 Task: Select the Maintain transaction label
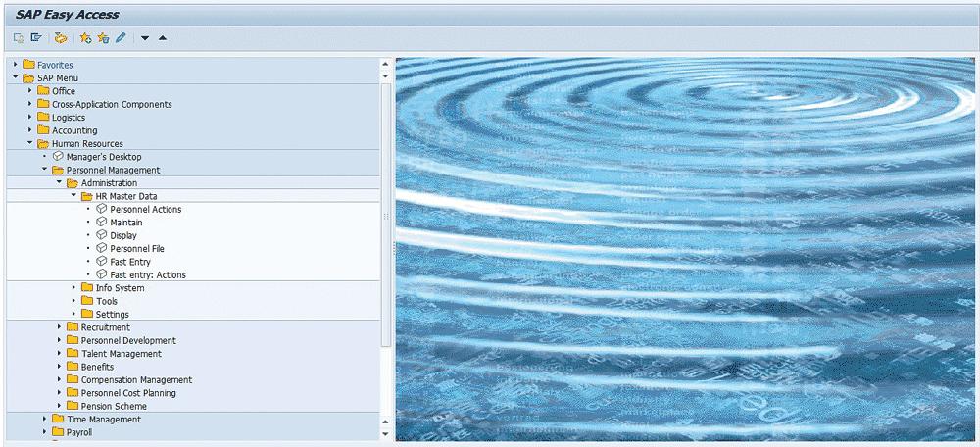126,223
